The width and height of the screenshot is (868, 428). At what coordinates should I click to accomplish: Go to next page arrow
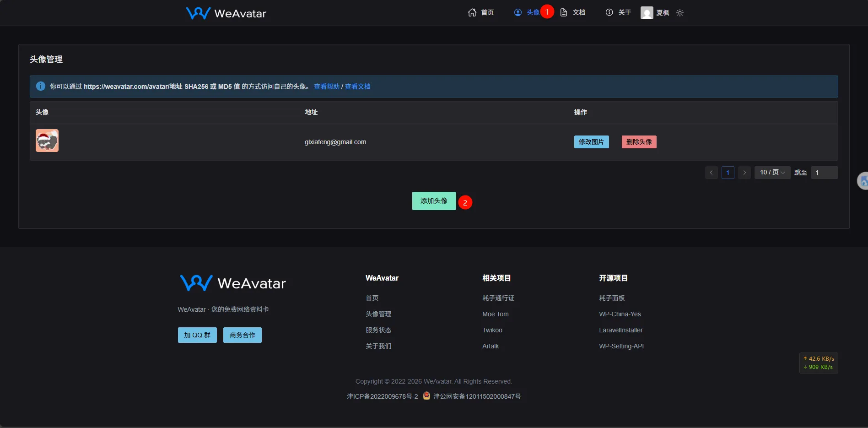point(744,173)
